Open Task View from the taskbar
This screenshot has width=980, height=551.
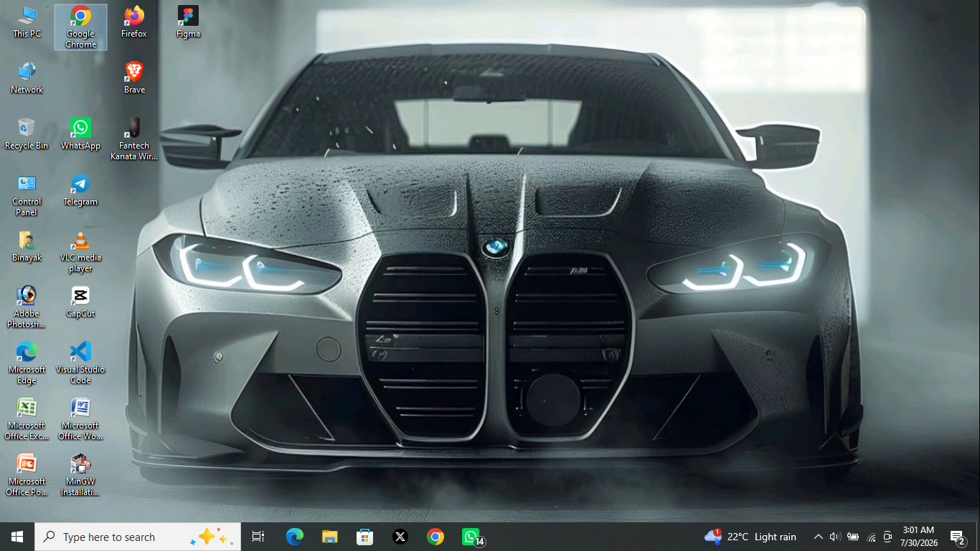click(258, 537)
